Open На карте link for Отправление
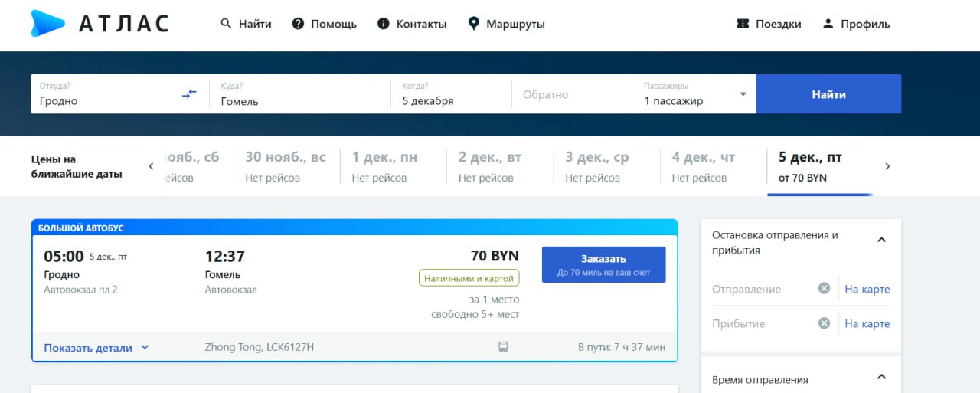This screenshot has height=393, width=980. [x=867, y=289]
